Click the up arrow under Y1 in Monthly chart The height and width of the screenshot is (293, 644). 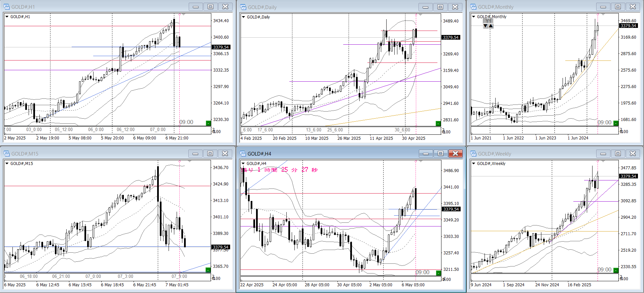point(491,26)
